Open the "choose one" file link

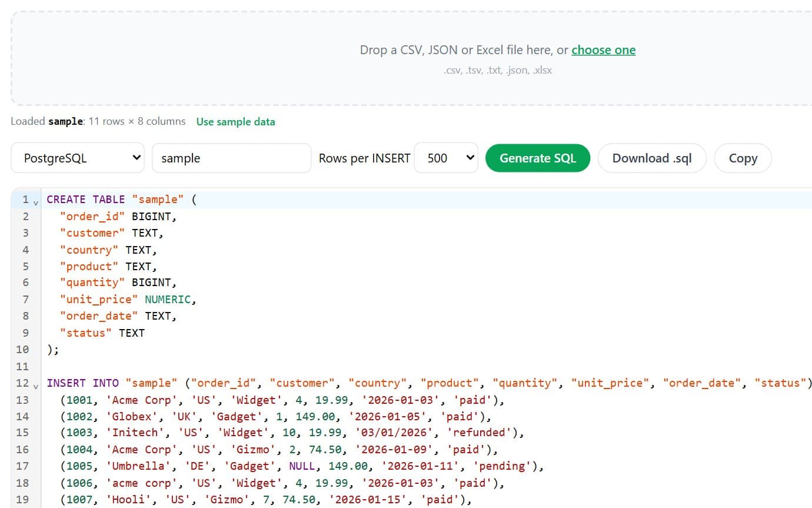(x=603, y=50)
